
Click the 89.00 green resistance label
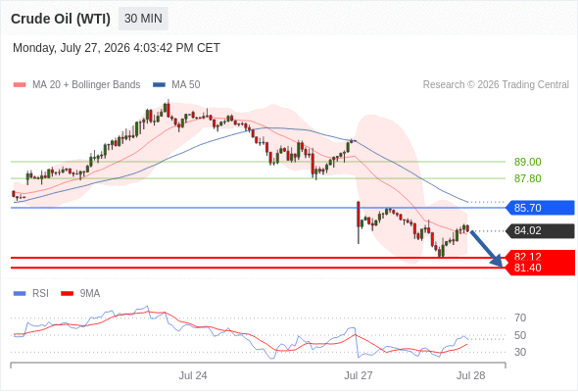527,162
